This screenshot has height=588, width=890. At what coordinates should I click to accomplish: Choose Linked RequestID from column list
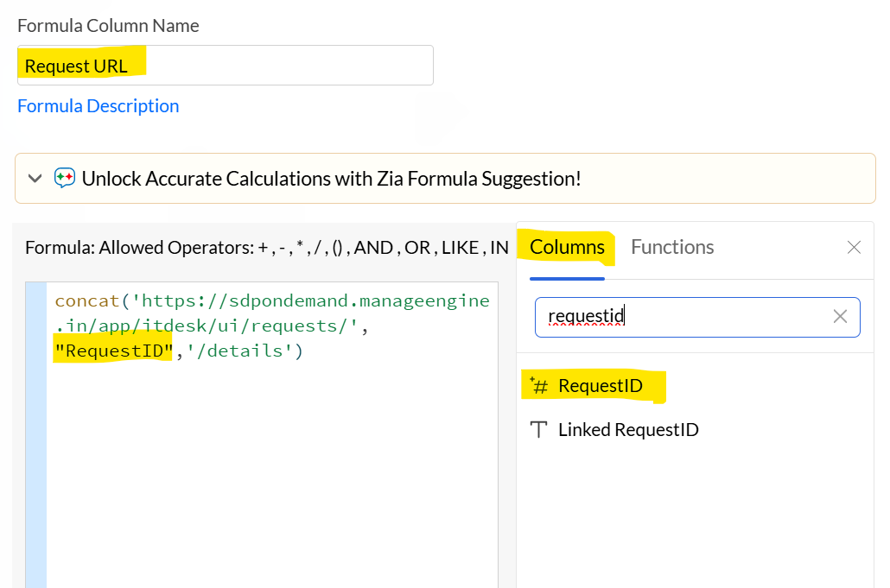click(628, 430)
